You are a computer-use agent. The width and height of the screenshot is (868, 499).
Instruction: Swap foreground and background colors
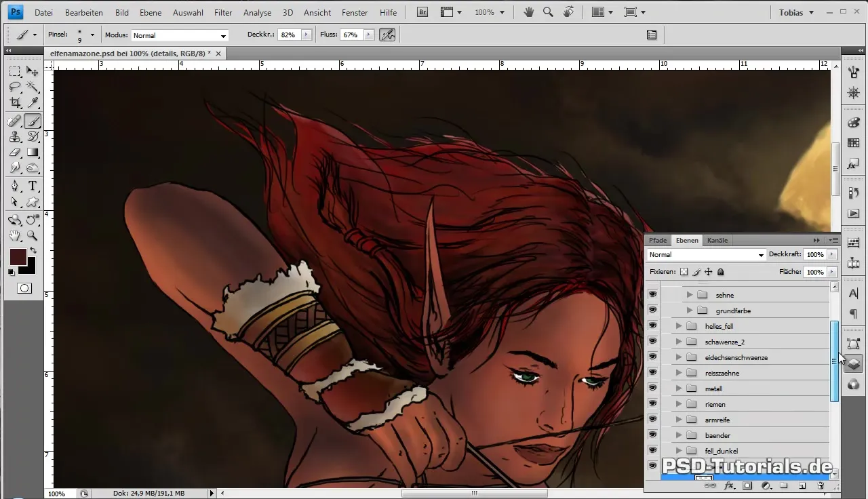click(33, 251)
